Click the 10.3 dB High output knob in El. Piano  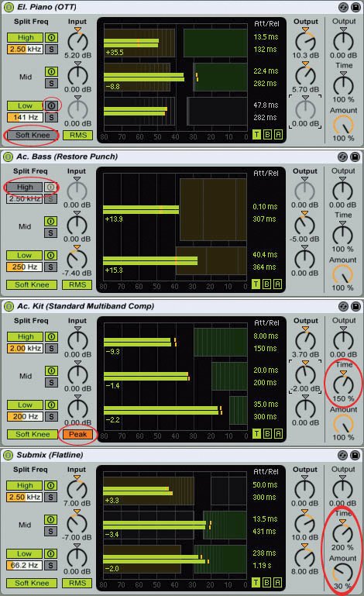(305, 41)
